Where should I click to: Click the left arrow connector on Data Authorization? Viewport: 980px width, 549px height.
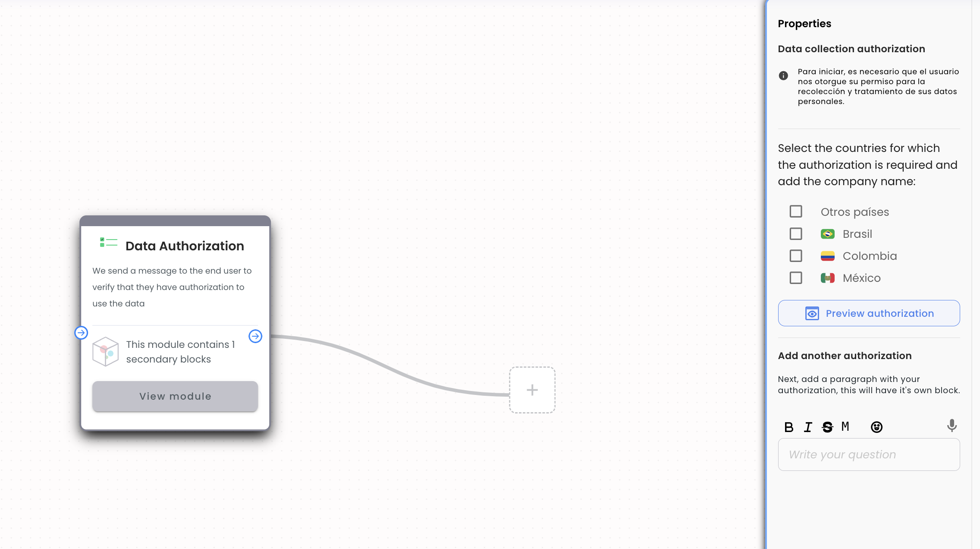tap(82, 333)
